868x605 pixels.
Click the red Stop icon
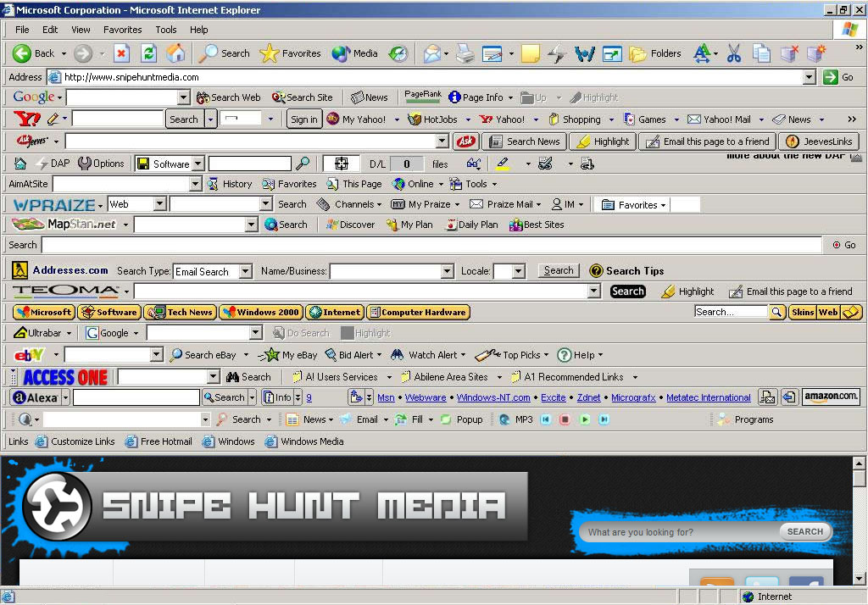[121, 53]
